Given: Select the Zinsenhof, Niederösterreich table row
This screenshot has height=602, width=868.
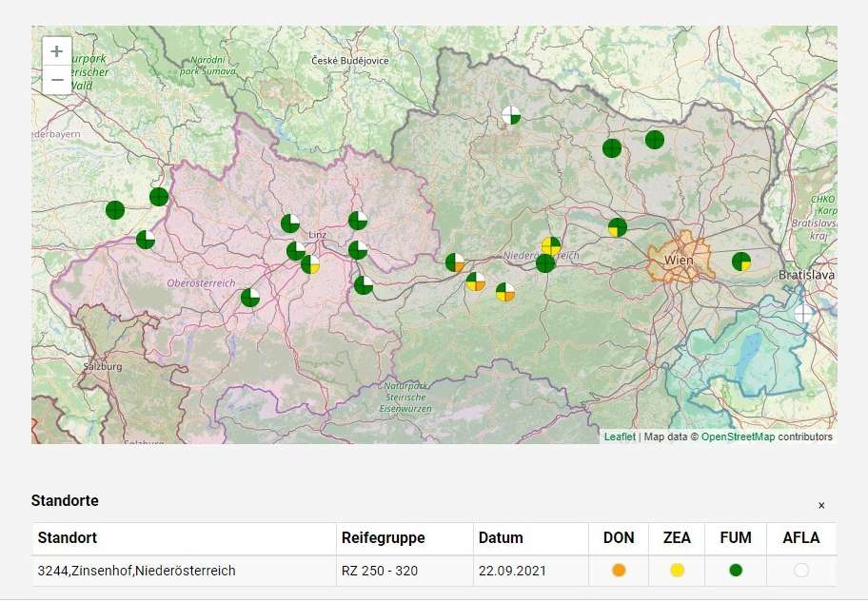Looking at the screenshot, I should [136, 571].
